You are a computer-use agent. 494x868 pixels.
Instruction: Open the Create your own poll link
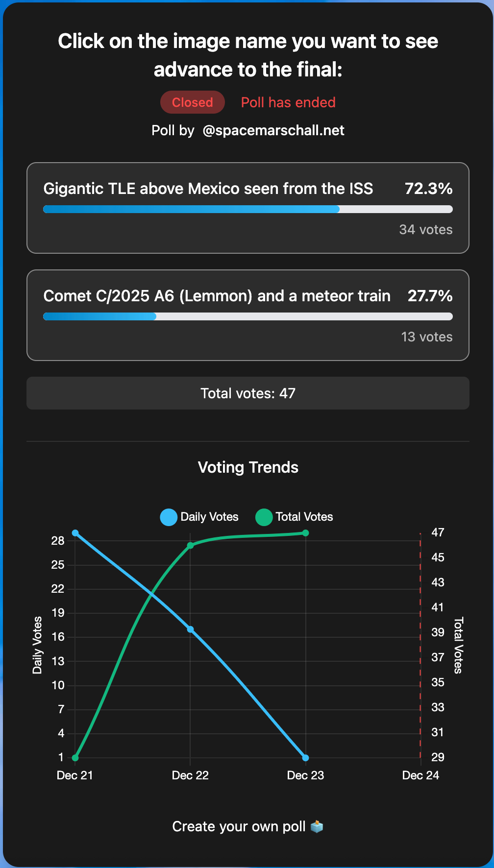[x=239, y=826]
